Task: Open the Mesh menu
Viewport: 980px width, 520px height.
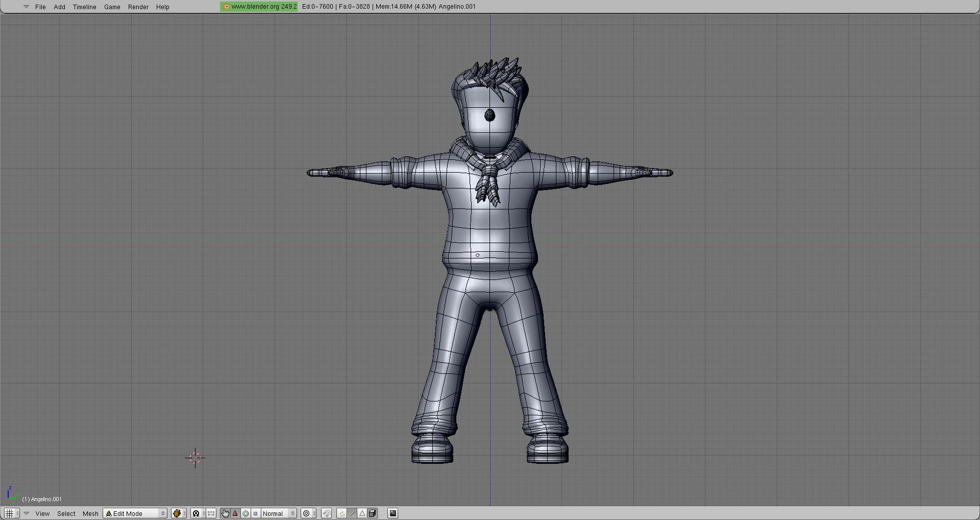Action: pos(90,513)
